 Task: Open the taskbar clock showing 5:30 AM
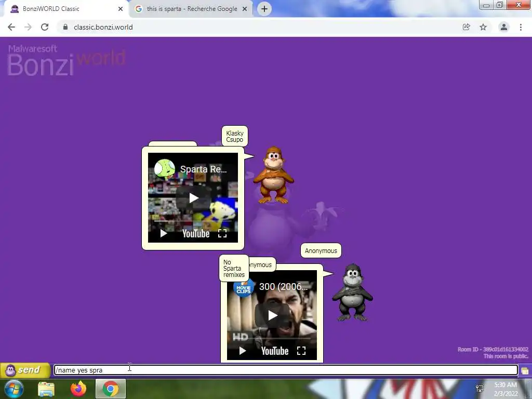pyautogui.click(x=506, y=389)
